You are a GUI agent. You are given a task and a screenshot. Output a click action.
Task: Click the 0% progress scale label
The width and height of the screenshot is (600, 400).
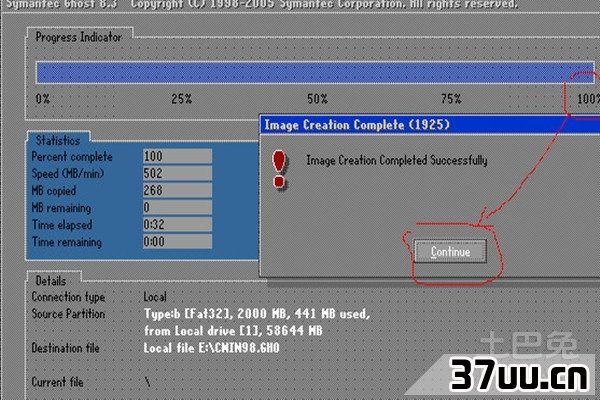click(x=42, y=99)
